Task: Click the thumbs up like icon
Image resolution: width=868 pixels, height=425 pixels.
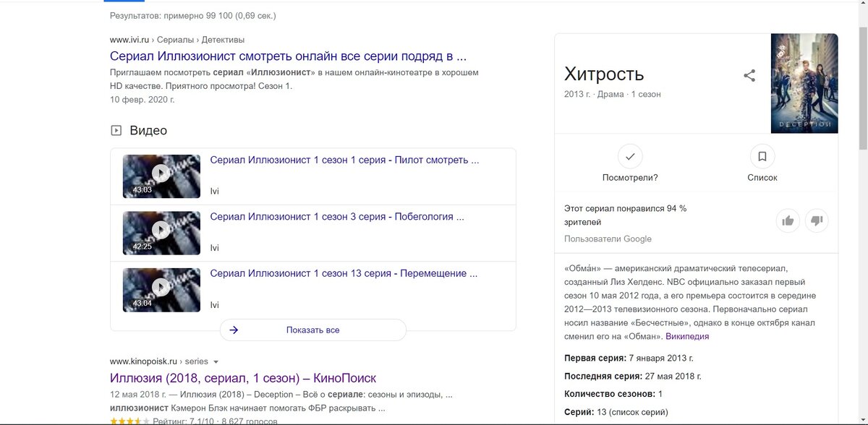Action: [x=788, y=220]
